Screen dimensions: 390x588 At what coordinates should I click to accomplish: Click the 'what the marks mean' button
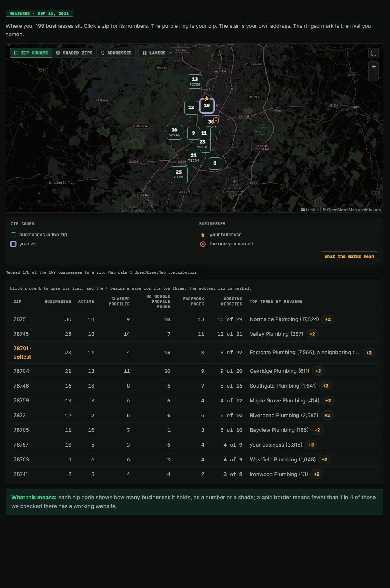349,256
